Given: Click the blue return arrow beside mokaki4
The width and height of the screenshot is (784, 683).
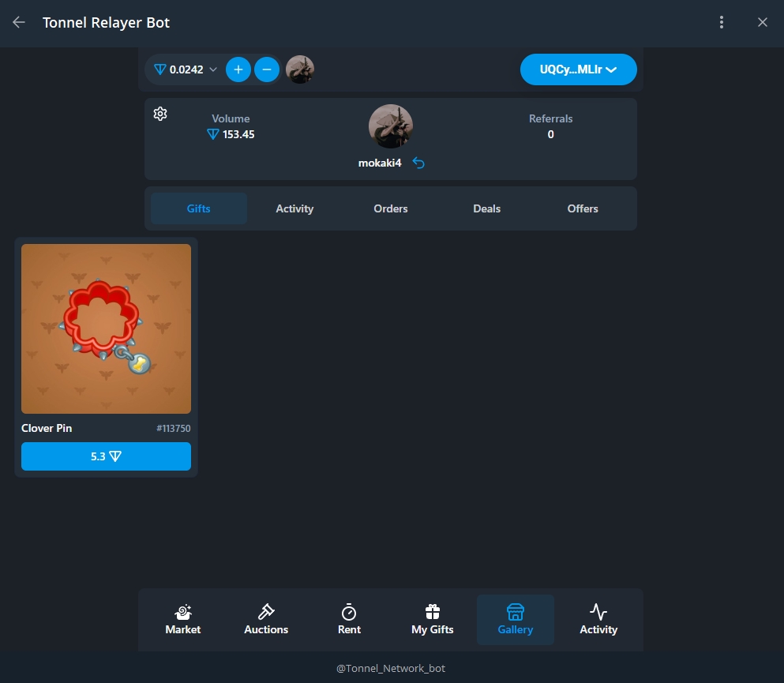Looking at the screenshot, I should tap(418, 163).
